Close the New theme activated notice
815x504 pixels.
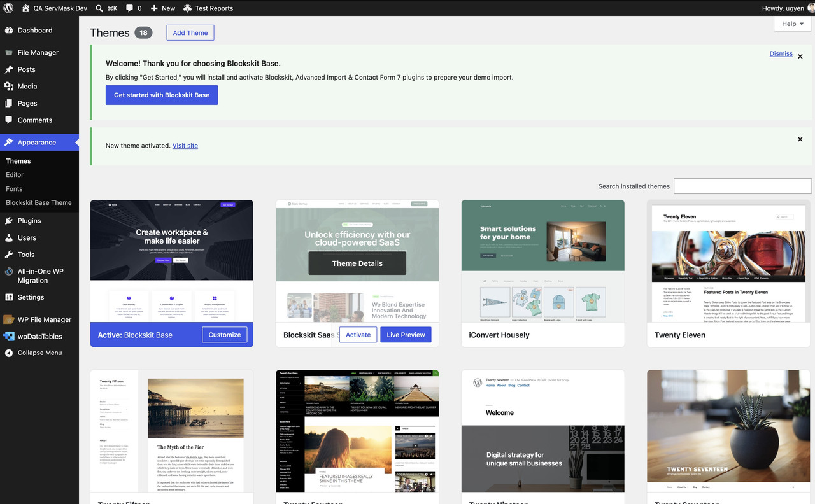[800, 139]
